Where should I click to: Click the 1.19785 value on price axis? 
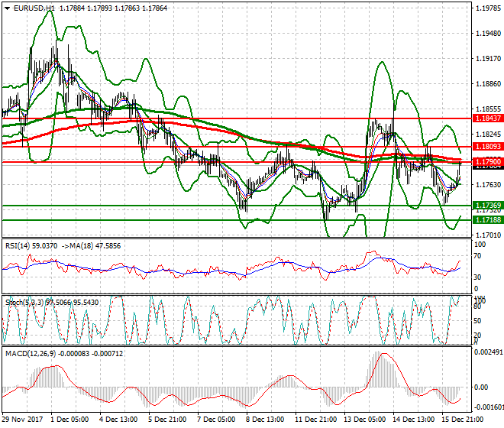(486, 9)
